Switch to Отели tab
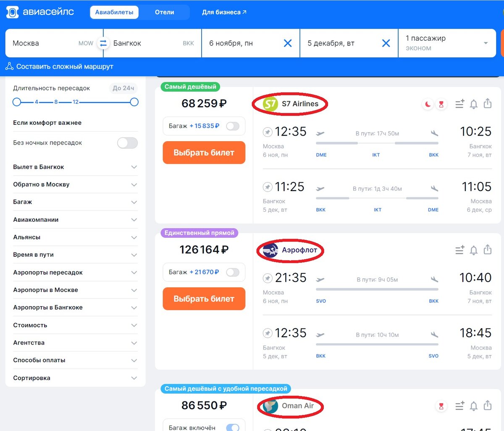 click(x=164, y=12)
